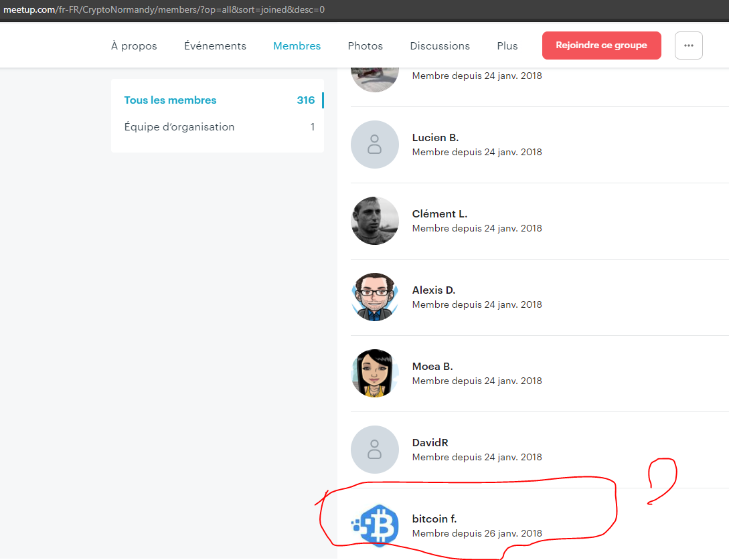729x560 pixels.
Task: Click Moea B.'s cartoon avatar
Action: pyautogui.click(x=374, y=373)
